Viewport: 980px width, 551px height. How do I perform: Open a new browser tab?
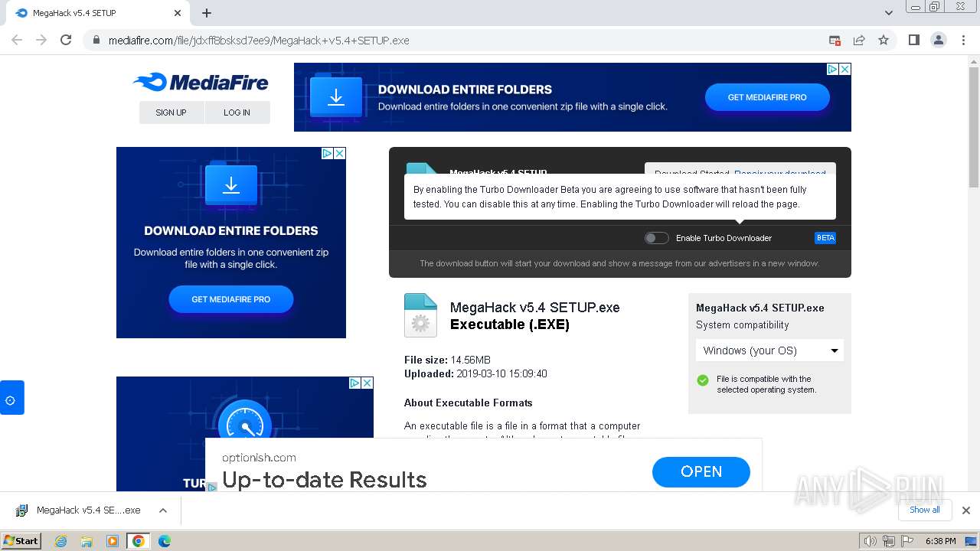coord(207,13)
